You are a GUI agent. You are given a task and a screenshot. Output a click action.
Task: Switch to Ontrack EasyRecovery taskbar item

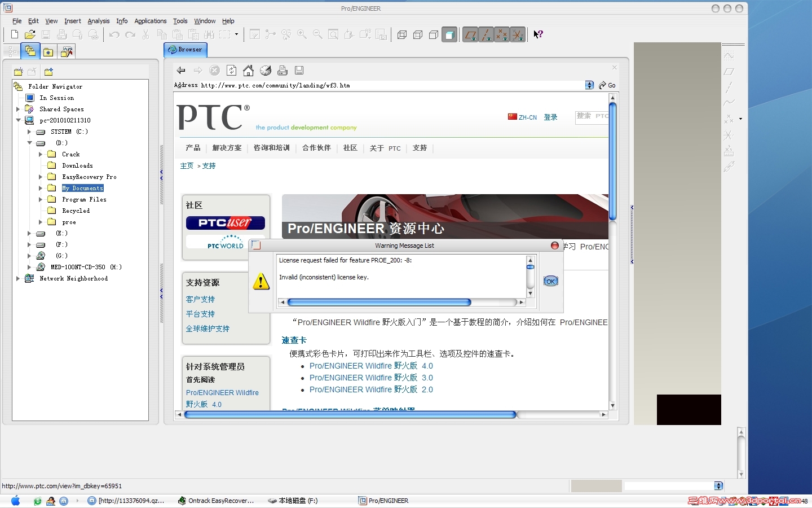coord(216,501)
